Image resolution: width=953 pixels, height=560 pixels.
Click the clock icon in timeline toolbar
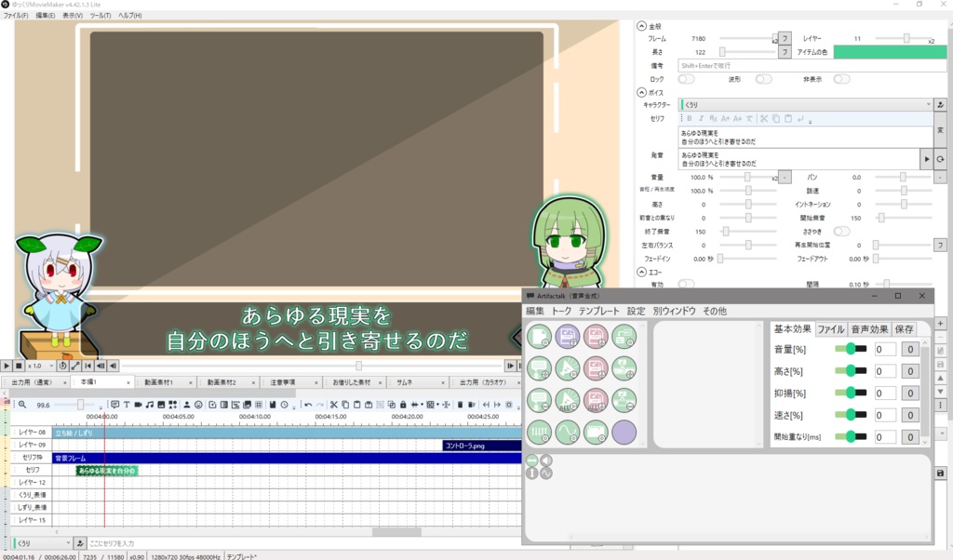(285, 405)
